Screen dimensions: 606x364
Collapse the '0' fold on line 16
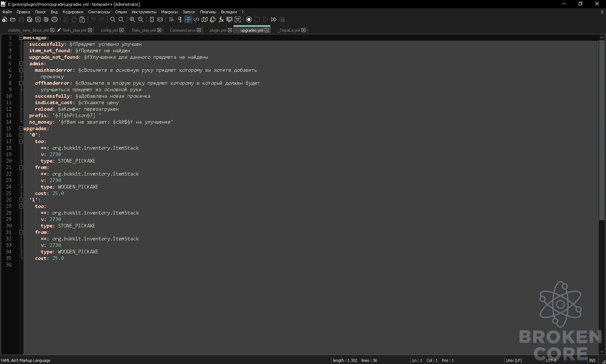(x=21, y=135)
